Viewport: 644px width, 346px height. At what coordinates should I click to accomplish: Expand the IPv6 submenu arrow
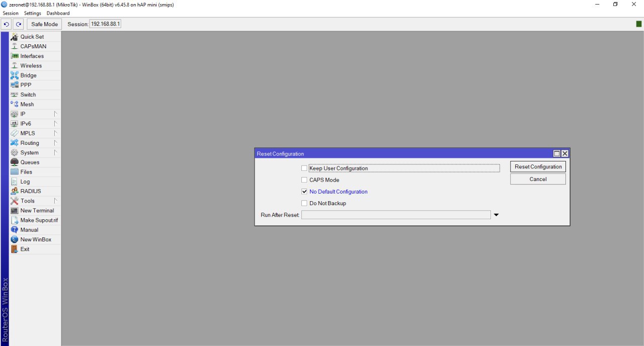pyautogui.click(x=56, y=124)
